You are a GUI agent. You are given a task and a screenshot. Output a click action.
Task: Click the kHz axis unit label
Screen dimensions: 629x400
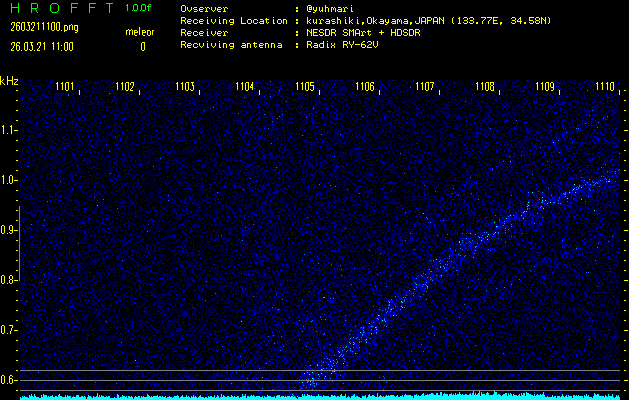tap(9, 81)
